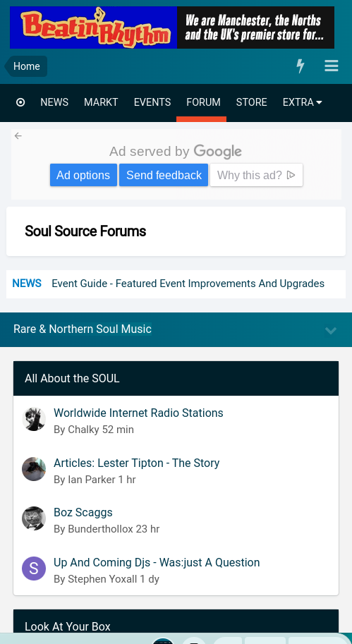Click the circle target icon in navbar
Screen dimensions: 352x644
pyautogui.click(x=20, y=102)
